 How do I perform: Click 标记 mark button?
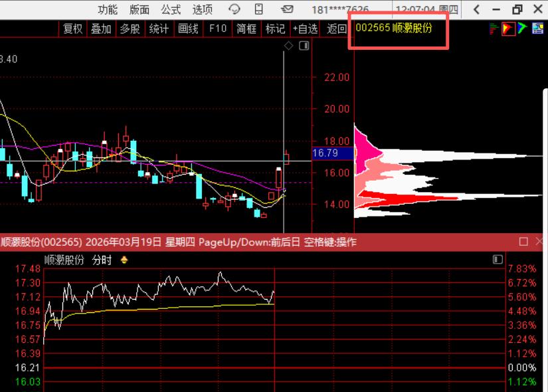275,29
